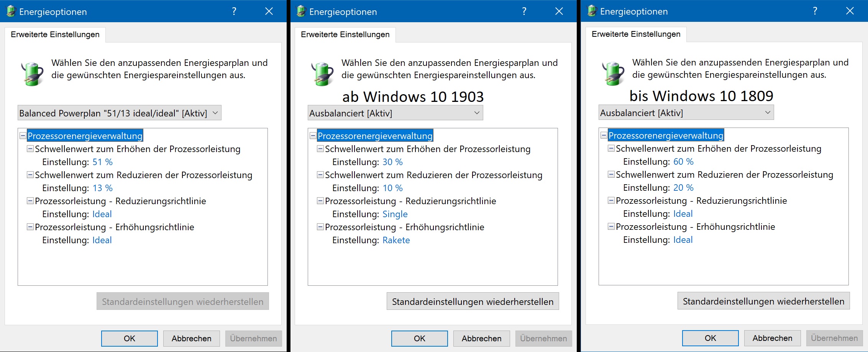868x352 pixels.
Task: Confirm with OK in the right window
Action: [x=710, y=338]
